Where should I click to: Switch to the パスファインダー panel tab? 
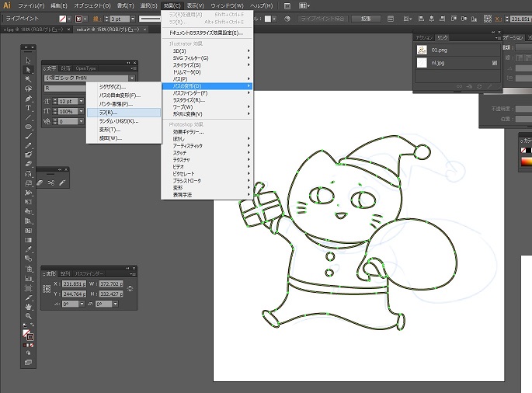(89, 273)
